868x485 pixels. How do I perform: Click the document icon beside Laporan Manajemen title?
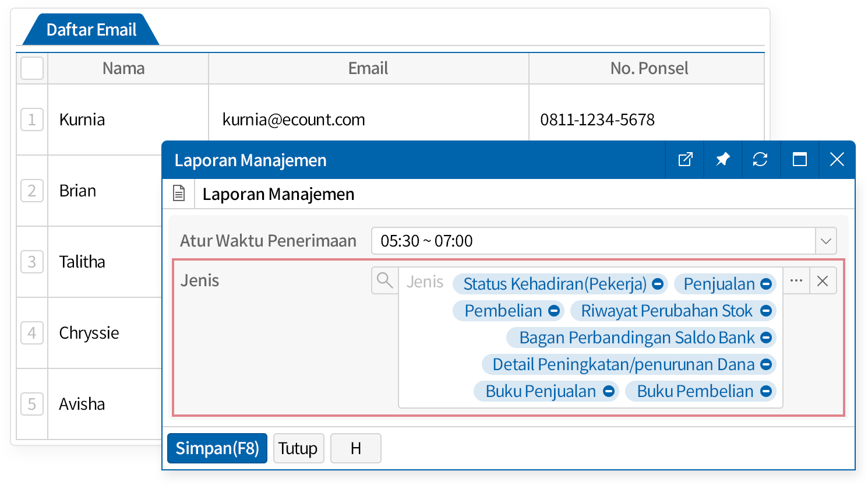[179, 194]
